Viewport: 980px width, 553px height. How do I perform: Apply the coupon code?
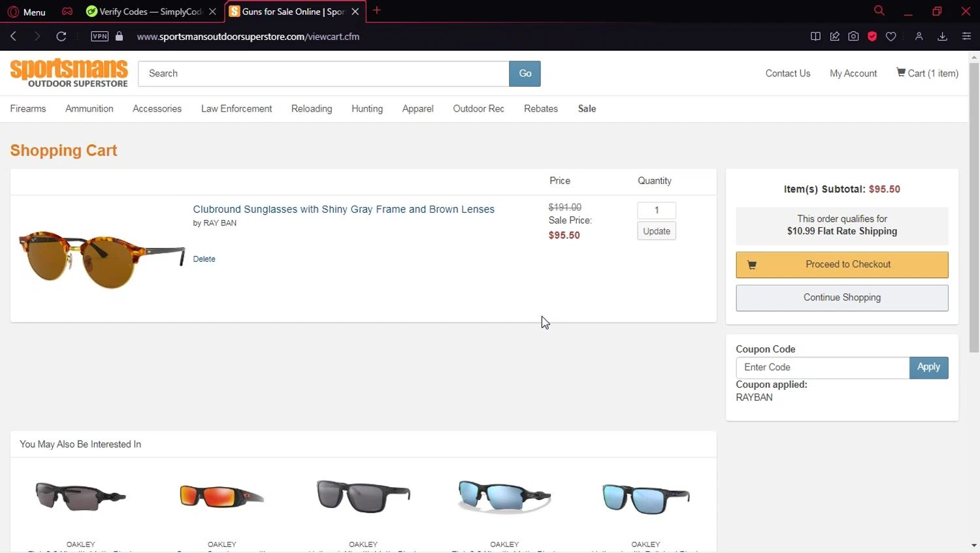(928, 368)
